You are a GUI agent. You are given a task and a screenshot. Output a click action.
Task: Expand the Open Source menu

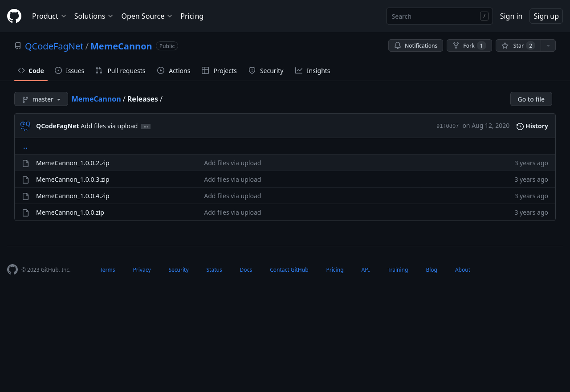tap(147, 16)
